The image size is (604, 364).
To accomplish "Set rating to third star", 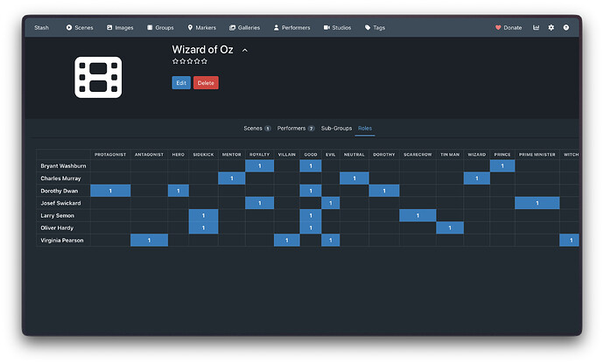I will point(190,61).
